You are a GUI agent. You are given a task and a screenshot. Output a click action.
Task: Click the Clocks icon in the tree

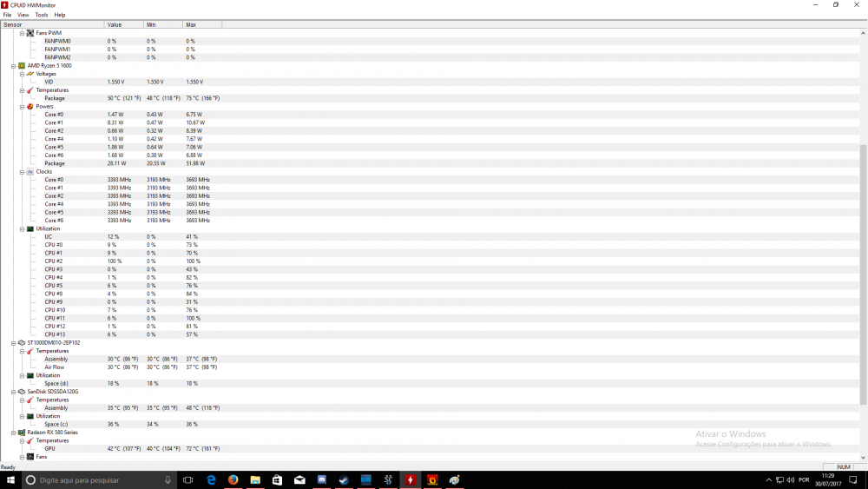[30, 172]
